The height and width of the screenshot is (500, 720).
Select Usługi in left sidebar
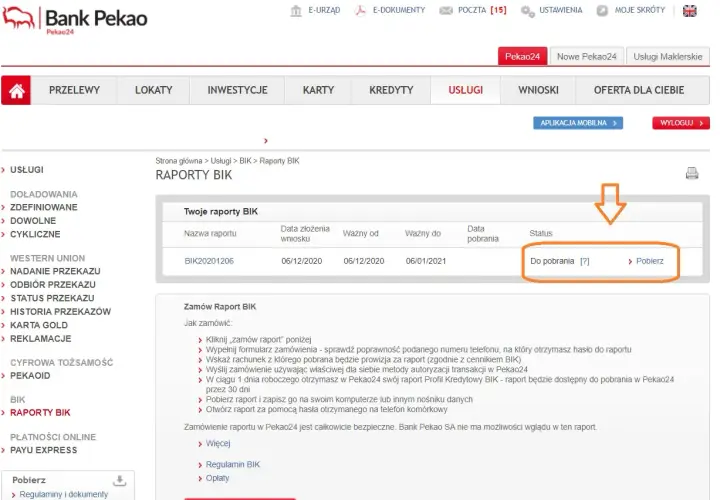[x=27, y=170]
